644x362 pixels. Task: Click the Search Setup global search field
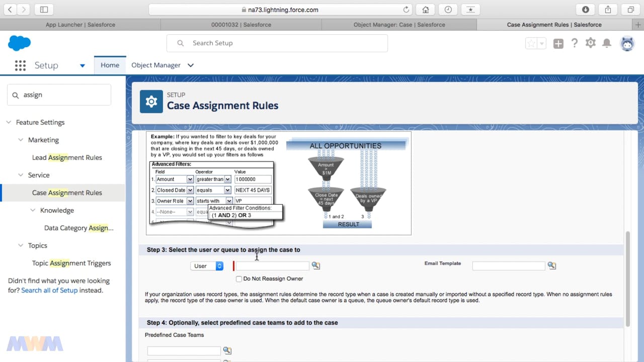(x=277, y=43)
